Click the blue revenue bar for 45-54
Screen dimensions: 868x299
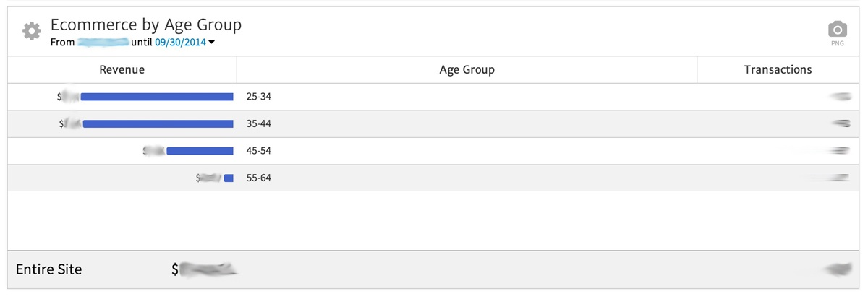(200, 151)
